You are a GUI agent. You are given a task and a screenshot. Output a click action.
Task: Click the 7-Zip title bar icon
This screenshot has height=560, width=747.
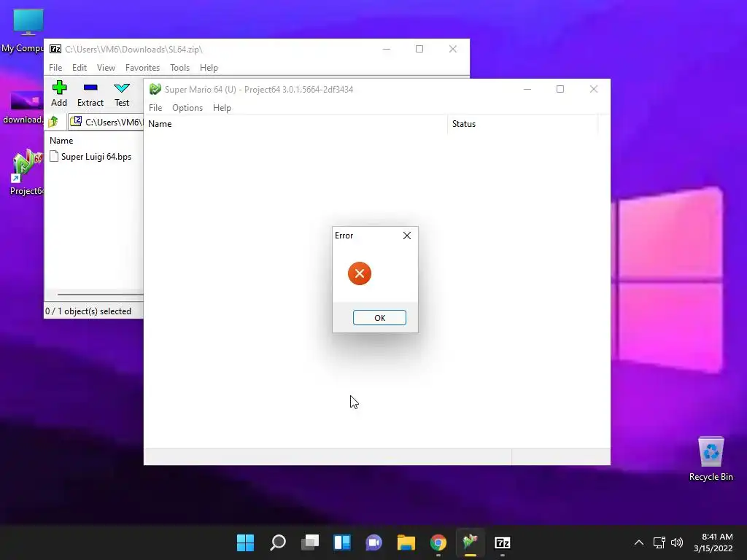(x=55, y=49)
